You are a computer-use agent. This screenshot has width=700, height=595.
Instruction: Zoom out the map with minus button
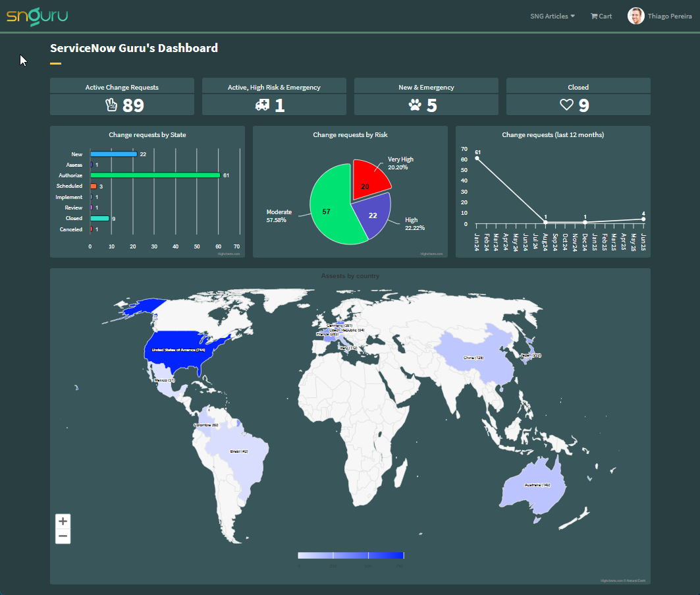point(63,536)
